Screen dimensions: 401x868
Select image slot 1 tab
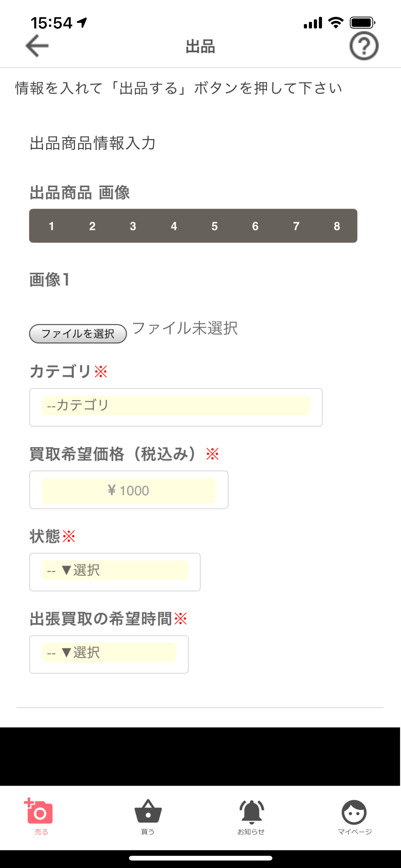coord(51,226)
